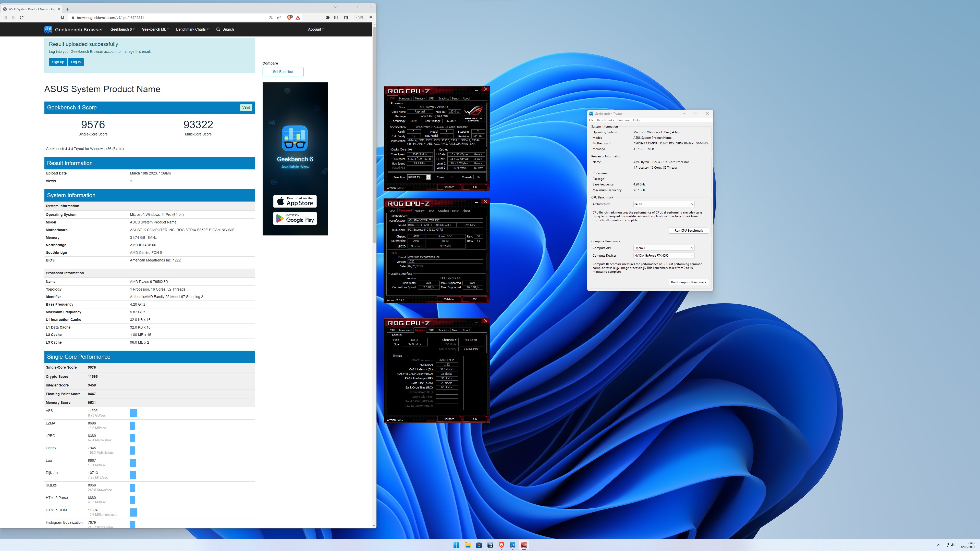This screenshot has height=551, width=980.
Task: Click Validate in top CPU-Z window
Action: [449, 187]
